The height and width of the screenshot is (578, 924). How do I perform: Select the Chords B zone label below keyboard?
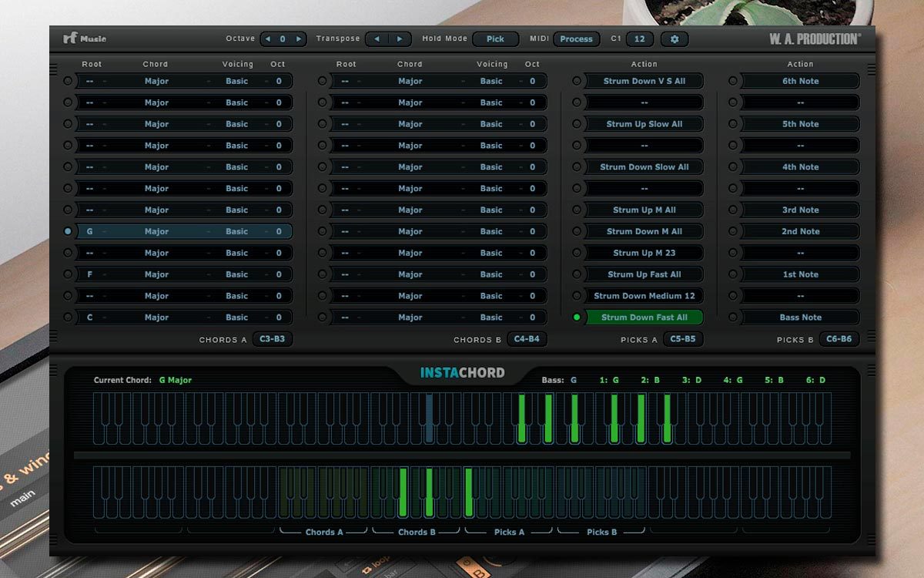point(417,532)
